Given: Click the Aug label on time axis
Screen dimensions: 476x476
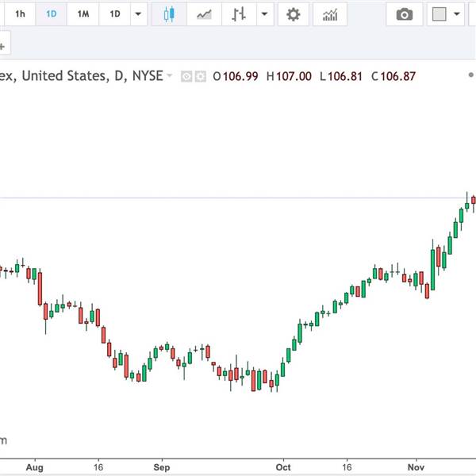Looking at the screenshot, I should [x=35, y=467].
